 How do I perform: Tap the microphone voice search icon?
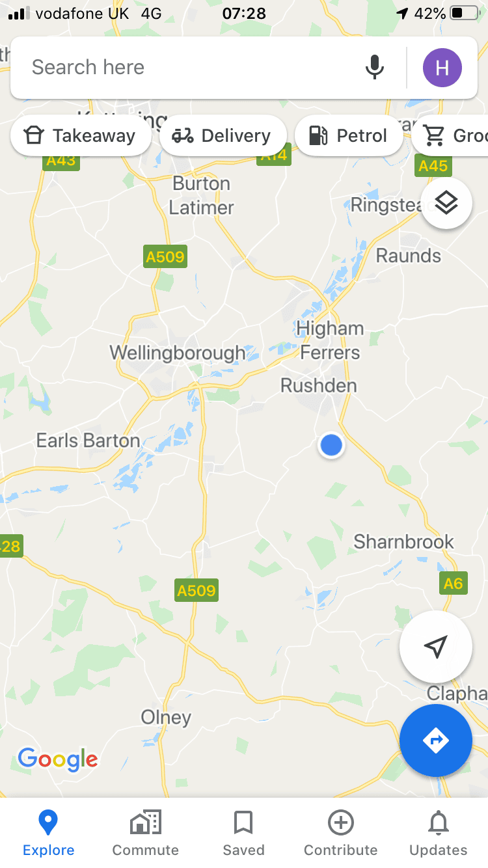tap(374, 67)
